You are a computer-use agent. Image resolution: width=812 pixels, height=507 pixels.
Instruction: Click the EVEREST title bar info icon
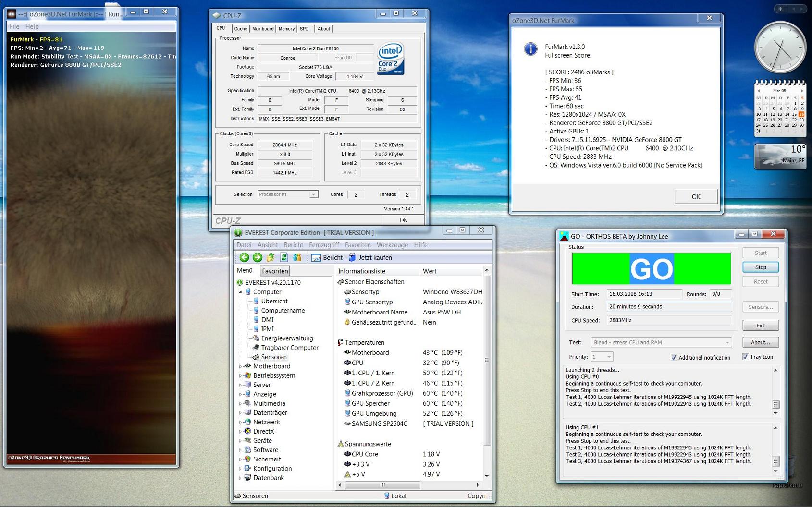(x=238, y=232)
